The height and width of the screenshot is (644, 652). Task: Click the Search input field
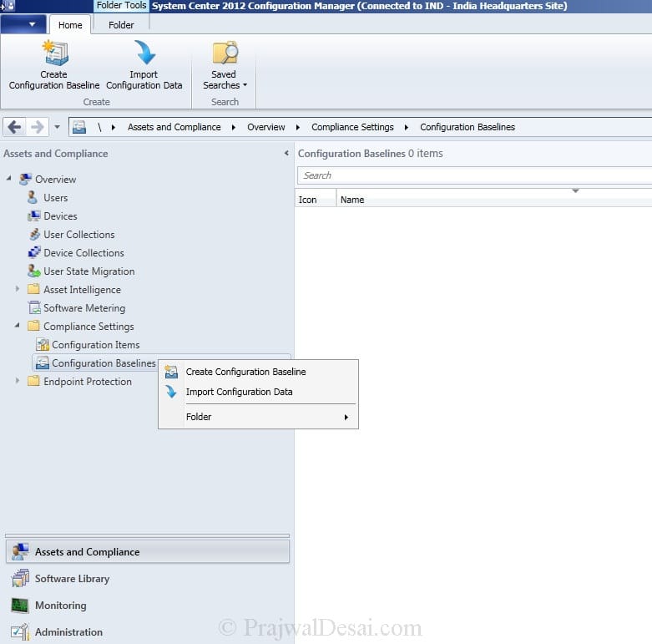click(x=474, y=175)
